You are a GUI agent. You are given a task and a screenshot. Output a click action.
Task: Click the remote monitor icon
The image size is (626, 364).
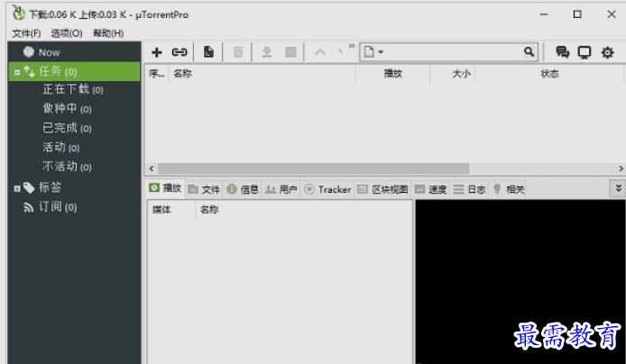[585, 52]
